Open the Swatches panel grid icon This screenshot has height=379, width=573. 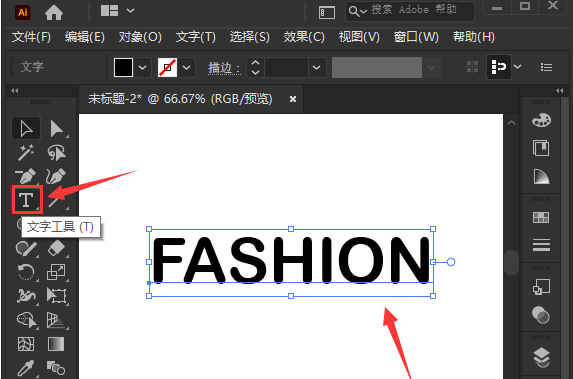pyautogui.click(x=541, y=217)
